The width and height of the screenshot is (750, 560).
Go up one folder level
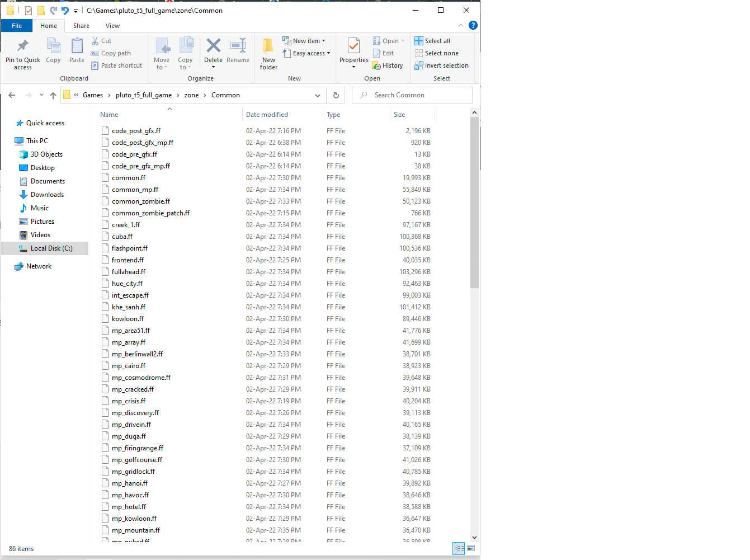(x=53, y=95)
